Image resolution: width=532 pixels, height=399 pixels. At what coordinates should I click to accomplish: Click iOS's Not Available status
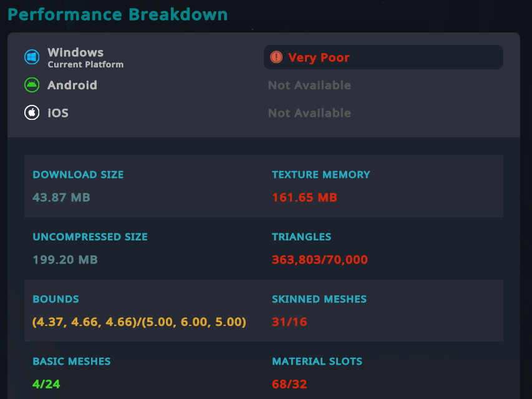tap(309, 113)
